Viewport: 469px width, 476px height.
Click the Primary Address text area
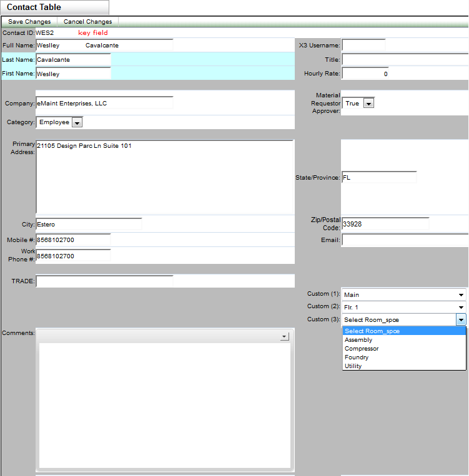click(165, 177)
